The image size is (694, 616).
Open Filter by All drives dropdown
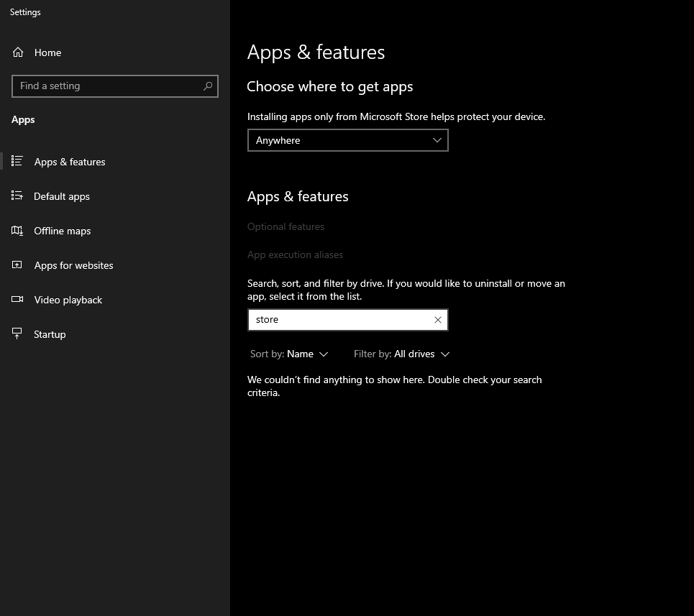[401, 354]
